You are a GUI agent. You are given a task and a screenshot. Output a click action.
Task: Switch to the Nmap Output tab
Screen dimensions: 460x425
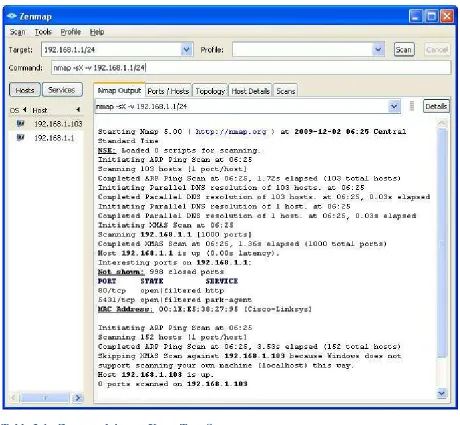119,90
